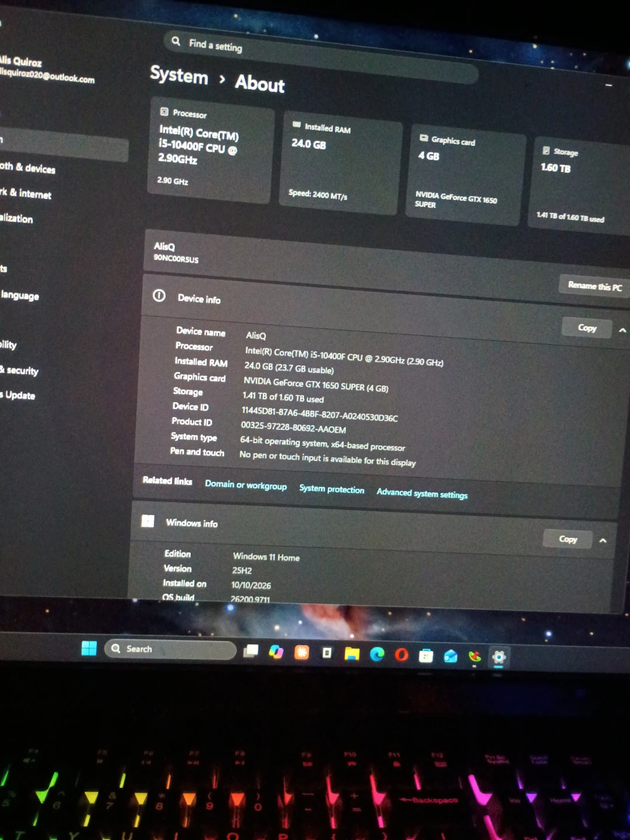Image resolution: width=630 pixels, height=840 pixels.
Task: Copy the Windows info specifications
Action: pos(568,539)
